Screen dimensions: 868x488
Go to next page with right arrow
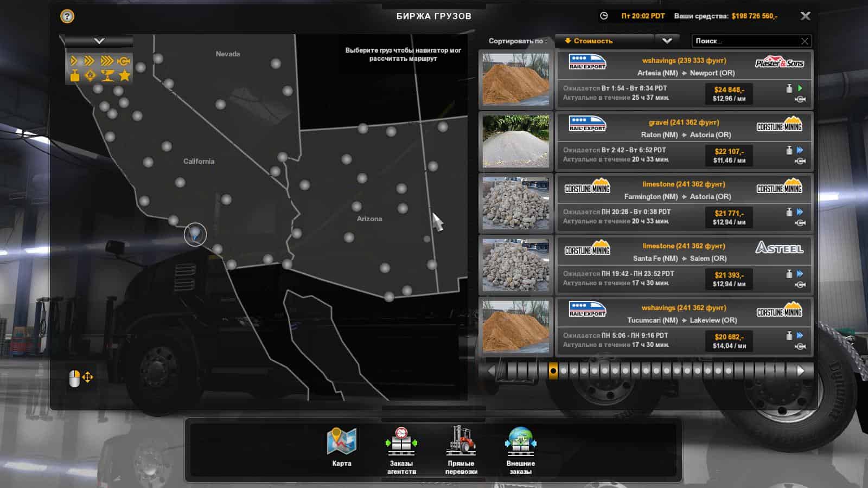tap(801, 371)
